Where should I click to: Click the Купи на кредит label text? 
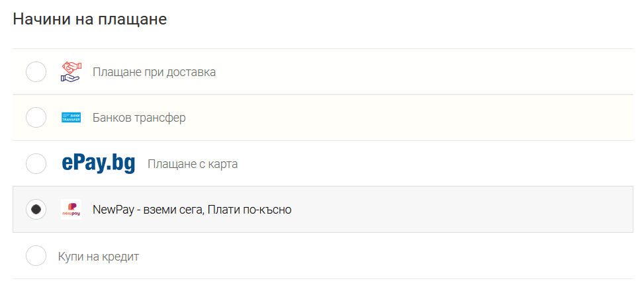point(99,257)
